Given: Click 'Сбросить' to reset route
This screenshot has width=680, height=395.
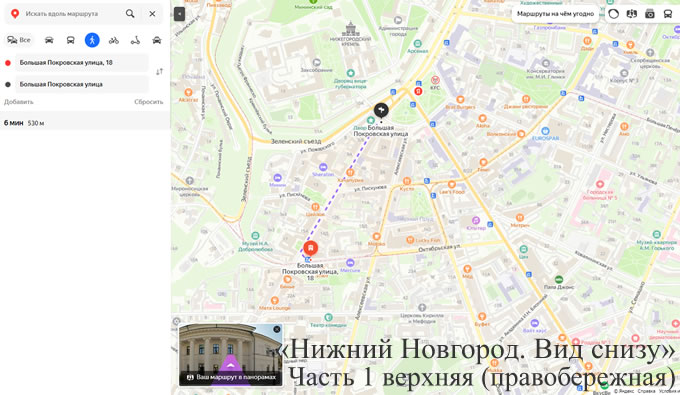Looking at the screenshot, I should [148, 102].
